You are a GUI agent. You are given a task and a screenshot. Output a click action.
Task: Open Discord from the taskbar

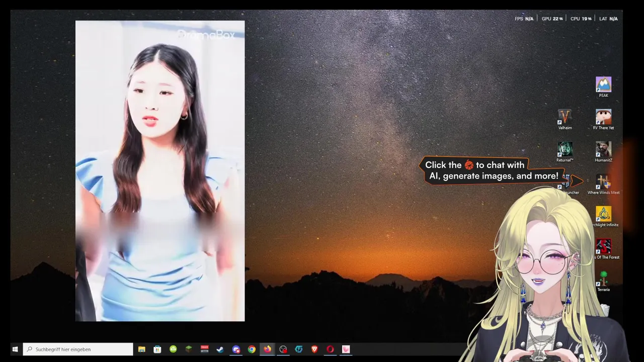(236, 349)
